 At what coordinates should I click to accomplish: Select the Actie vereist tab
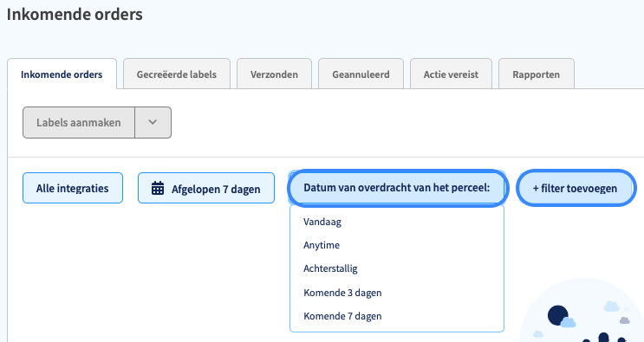(451, 74)
